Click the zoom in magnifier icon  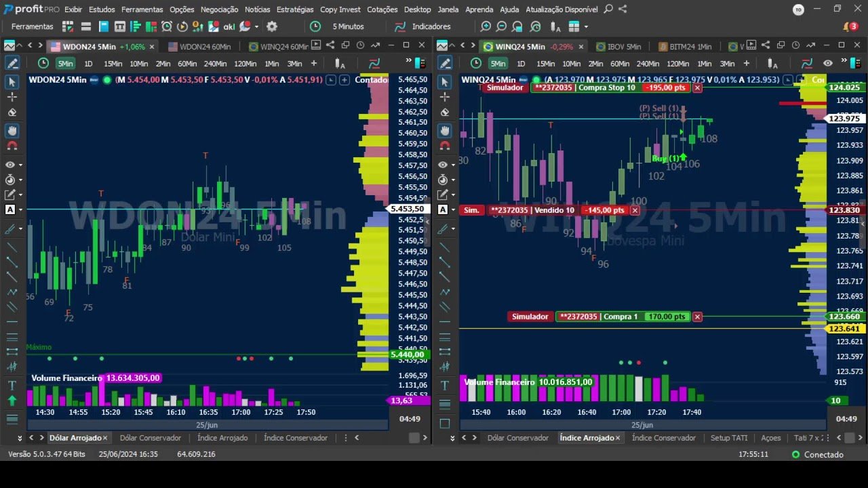[x=486, y=26]
